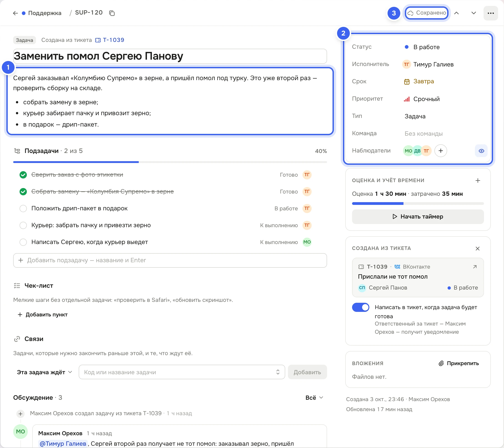Open the Тип 'Задача' selector
Image resolution: width=504 pixels, height=448 pixels.
coord(415,116)
